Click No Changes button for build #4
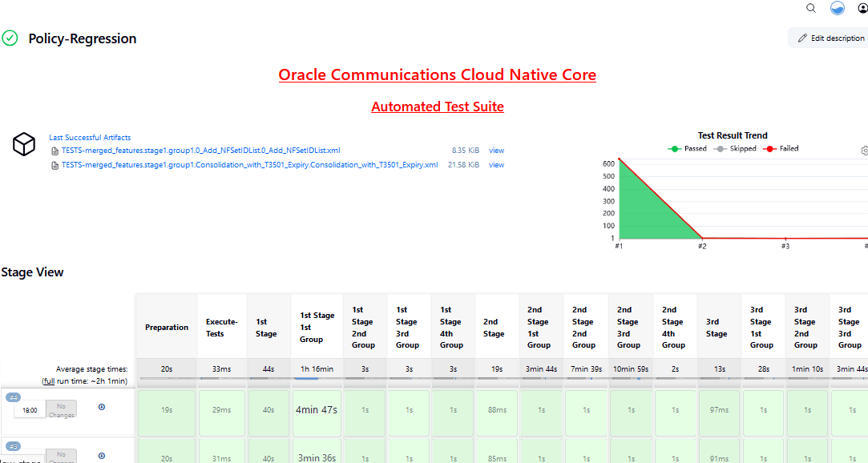Viewport: 868px width, 463px height. (x=61, y=410)
